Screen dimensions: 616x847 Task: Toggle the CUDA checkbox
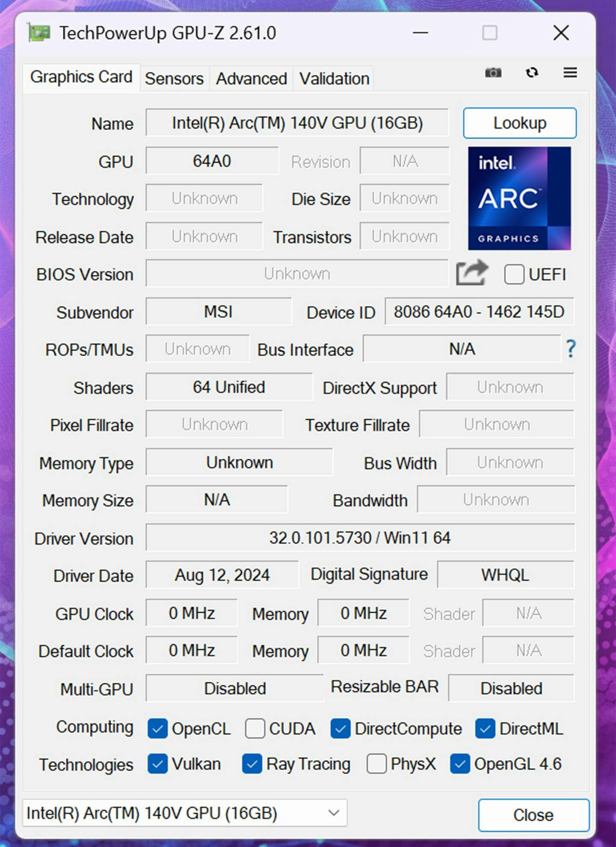click(x=255, y=729)
